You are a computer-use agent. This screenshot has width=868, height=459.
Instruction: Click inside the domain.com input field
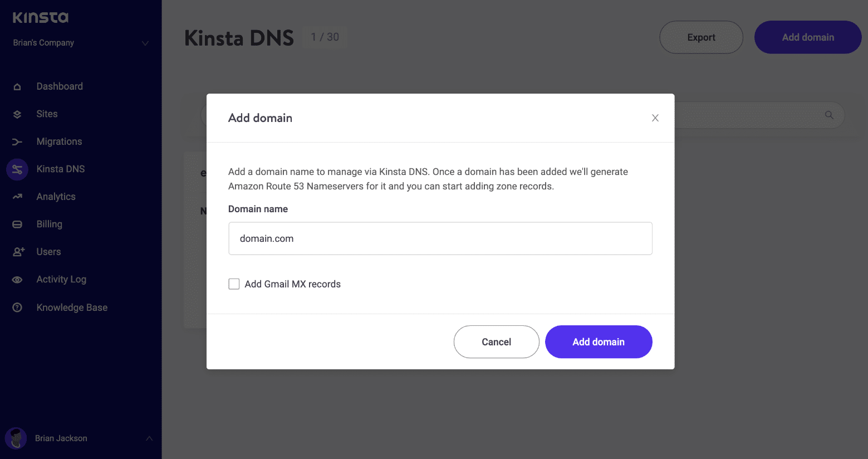[440, 238]
